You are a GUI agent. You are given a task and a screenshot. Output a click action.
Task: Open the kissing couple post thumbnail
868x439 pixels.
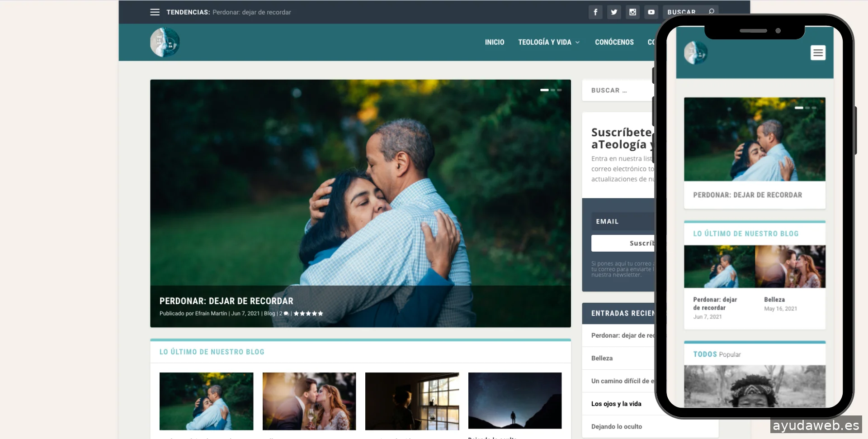309,401
